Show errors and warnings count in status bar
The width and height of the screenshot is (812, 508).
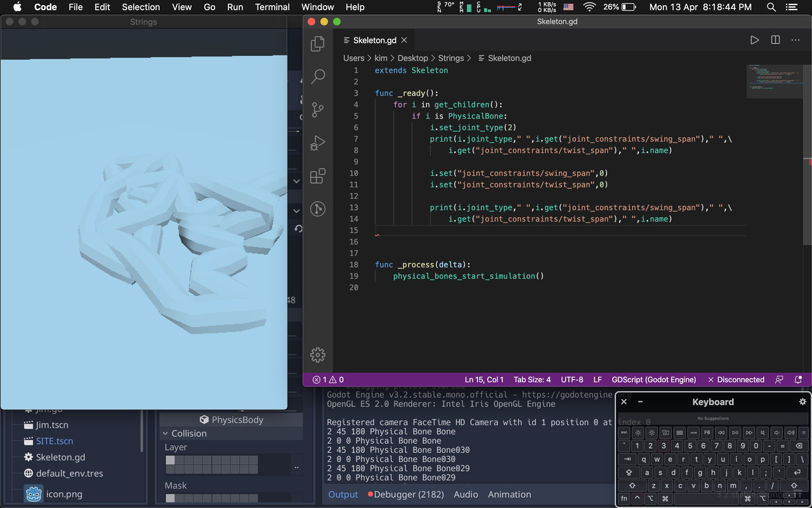point(328,380)
